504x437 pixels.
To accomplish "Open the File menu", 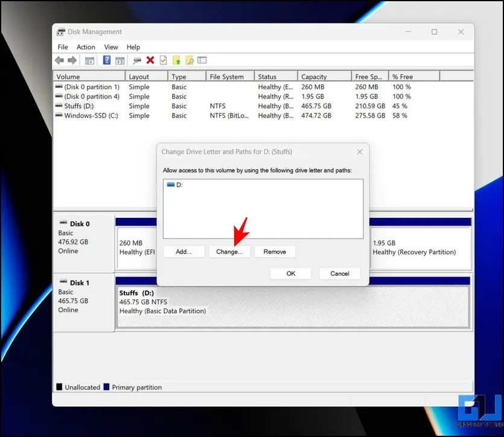I will coord(63,47).
